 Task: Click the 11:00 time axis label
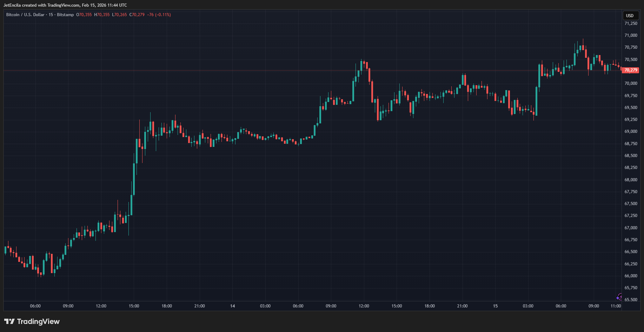(616, 306)
